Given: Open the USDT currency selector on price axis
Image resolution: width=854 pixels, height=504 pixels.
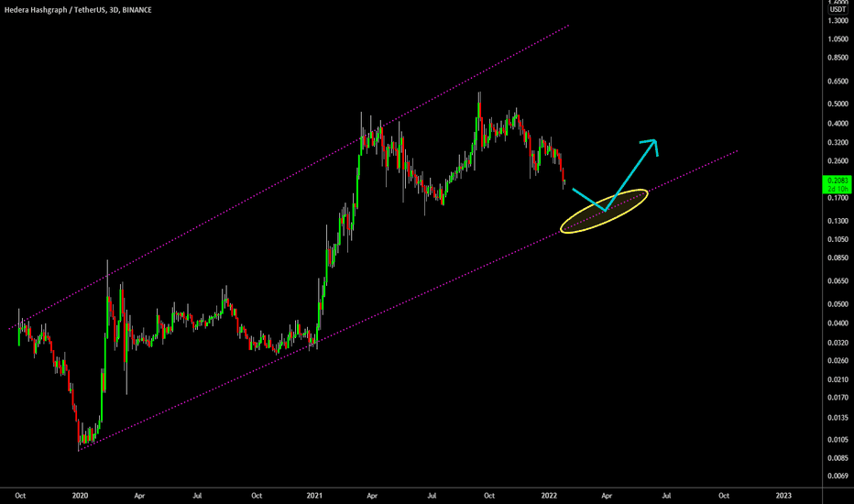Looking at the screenshot, I should click(x=838, y=10).
